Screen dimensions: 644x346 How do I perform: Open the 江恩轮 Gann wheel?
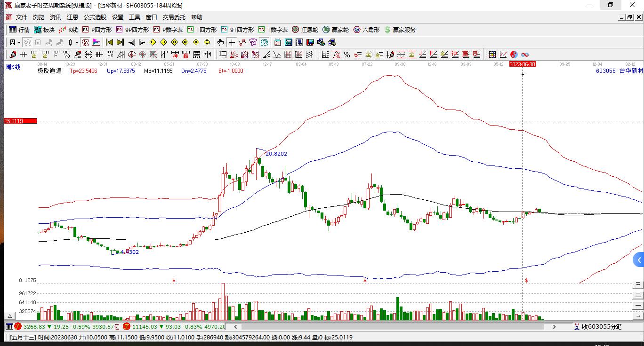pos(305,30)
